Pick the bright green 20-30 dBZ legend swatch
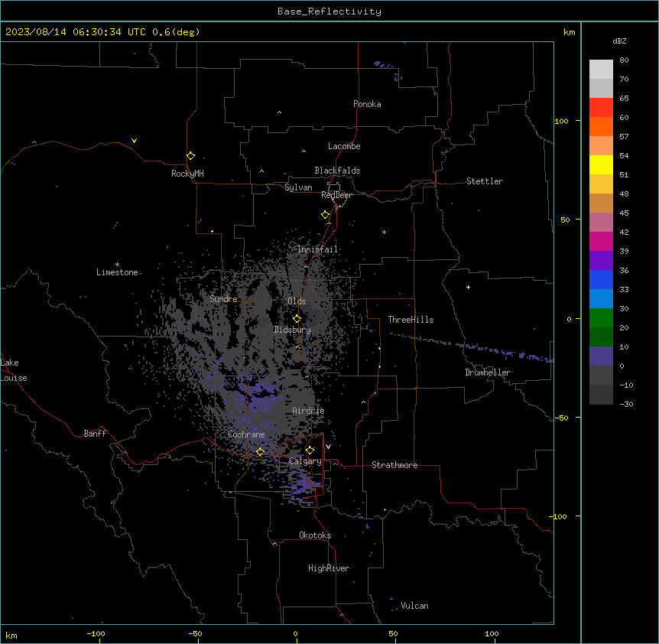Image resolution: width=659 pixels, height=644 pixels. [x=601, y=318]
